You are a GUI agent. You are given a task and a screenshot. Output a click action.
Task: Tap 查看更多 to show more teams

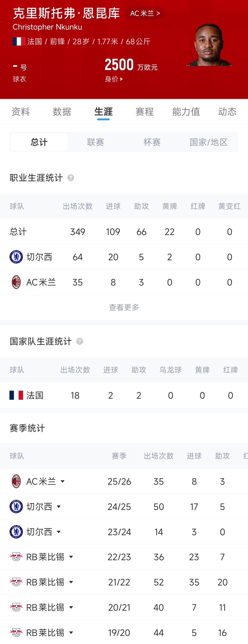[124, 307]
